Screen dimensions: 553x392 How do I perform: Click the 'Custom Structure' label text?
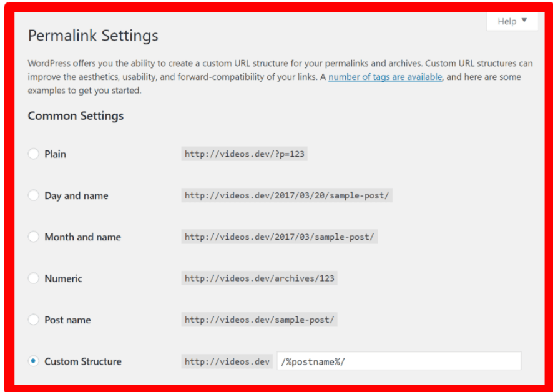[83, 361]
